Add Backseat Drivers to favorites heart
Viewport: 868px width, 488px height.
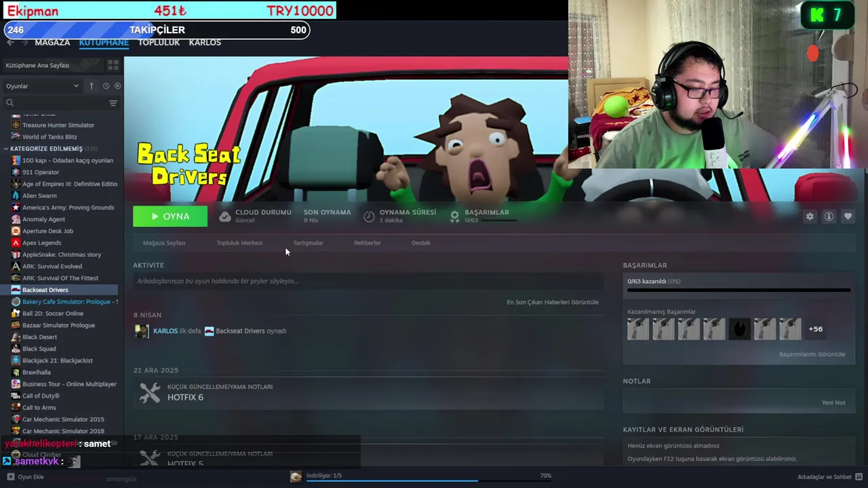tap(848, 216)
